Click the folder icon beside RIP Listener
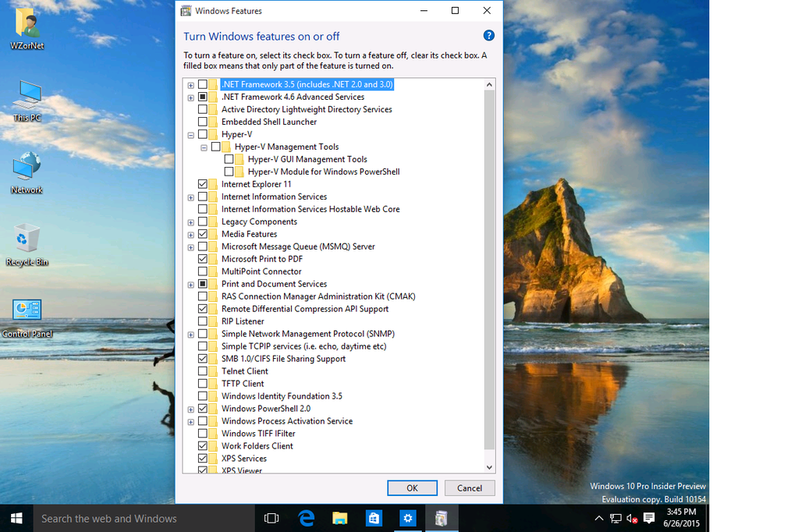This screenshot has height=532, width=798. pyautogui.click(x=213, y=321)
